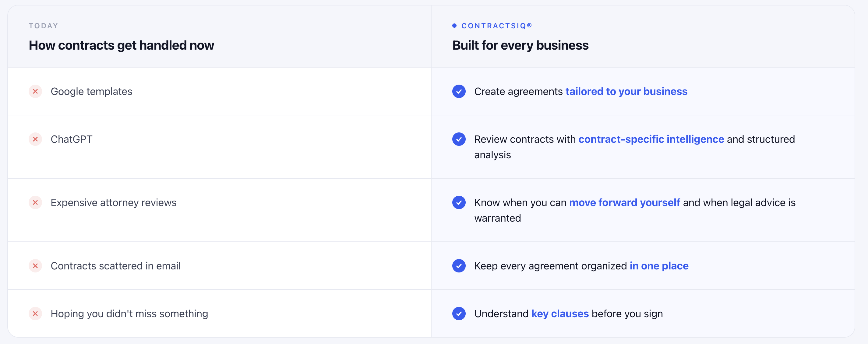
Task: Click the blue checkmark beside Review contracts
Action: 459,139
